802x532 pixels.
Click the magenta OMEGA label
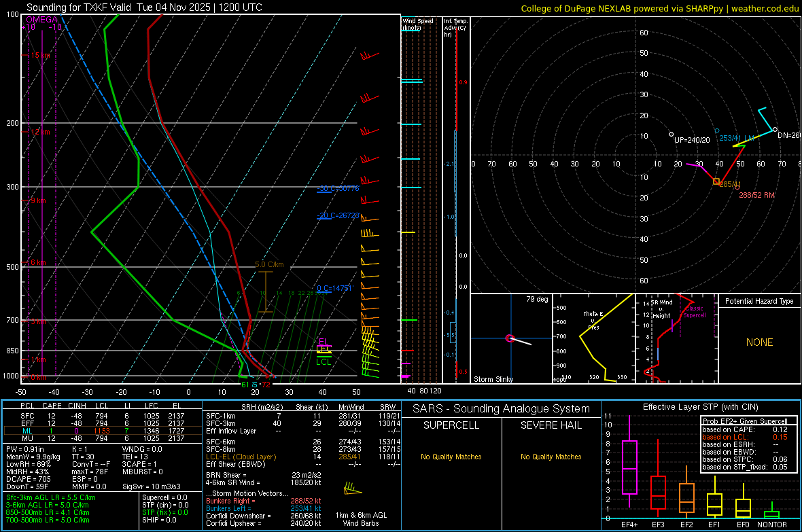click(42, 20)
